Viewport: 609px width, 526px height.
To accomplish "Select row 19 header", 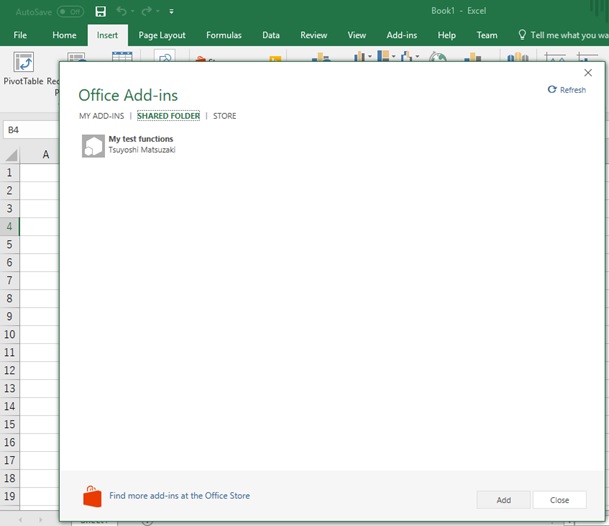I will click(9, 496).
